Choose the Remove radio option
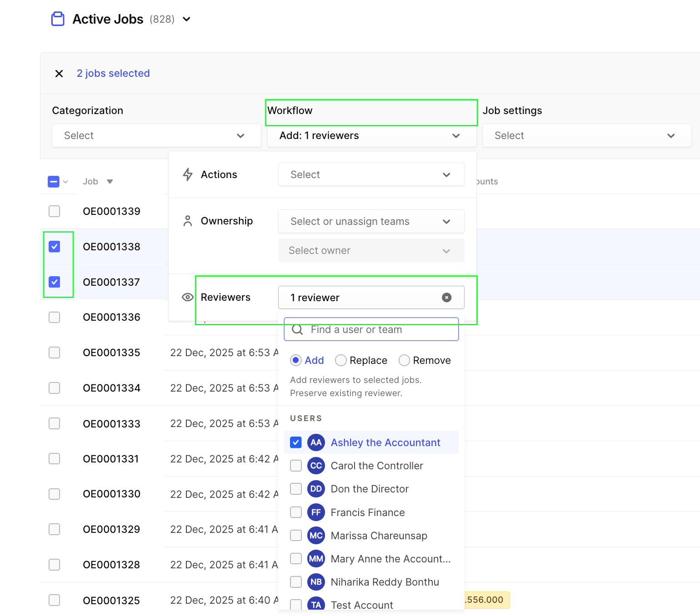The height and width of the screenshot is (616, 700). (x=404, y=360)
